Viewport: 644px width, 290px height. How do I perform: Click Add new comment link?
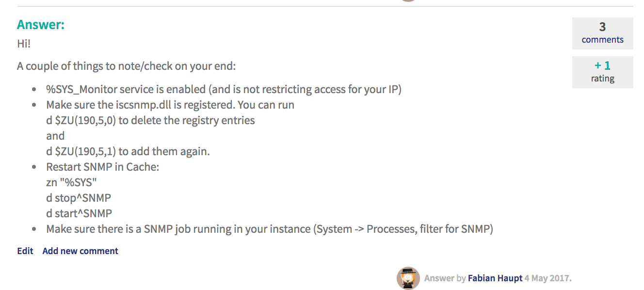click(80, 251)
